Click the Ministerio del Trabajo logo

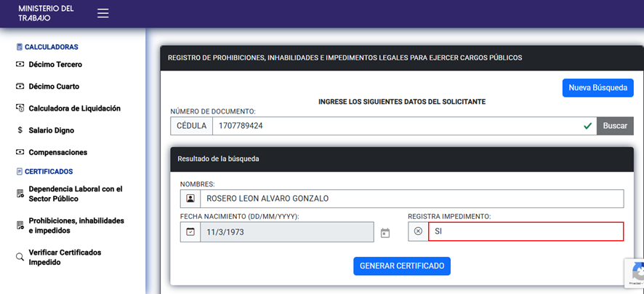click(x=46, y=13)
